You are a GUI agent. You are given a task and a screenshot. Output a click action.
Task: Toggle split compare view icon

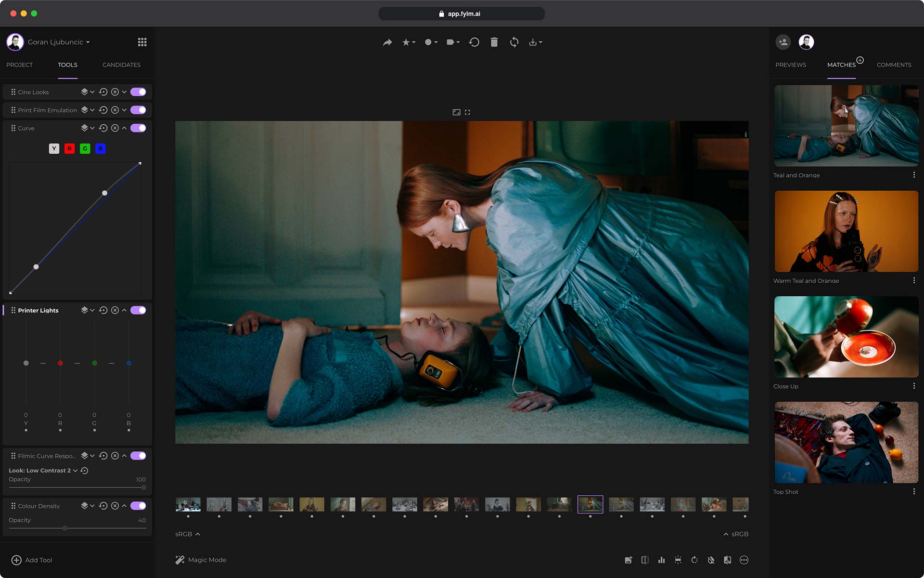point(645,560)
